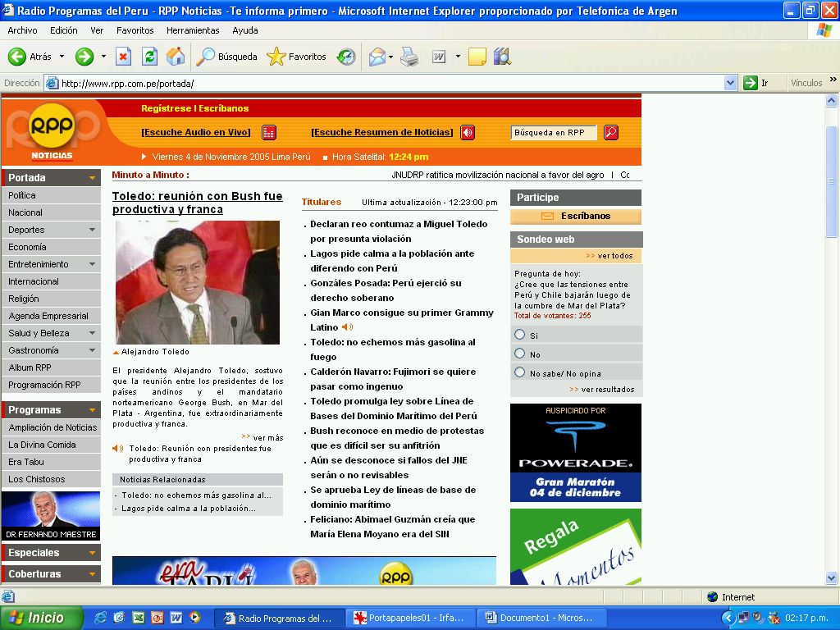Click the audio icon beside Escuche Audio en Vivo
Image resolution: width=840 pixels, height=630 pixels.
[269, 133]
